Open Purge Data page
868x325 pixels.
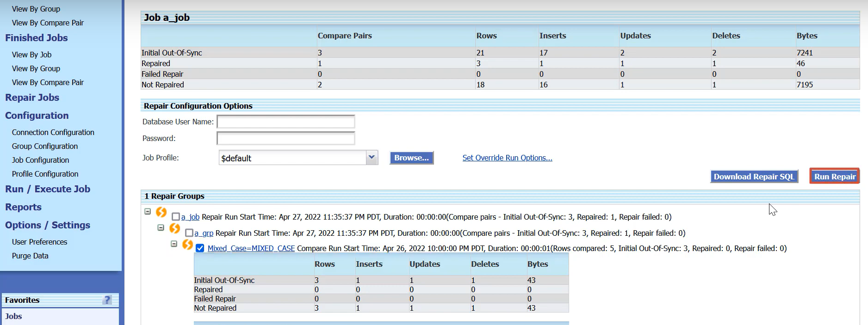click(x=30, y=256)
